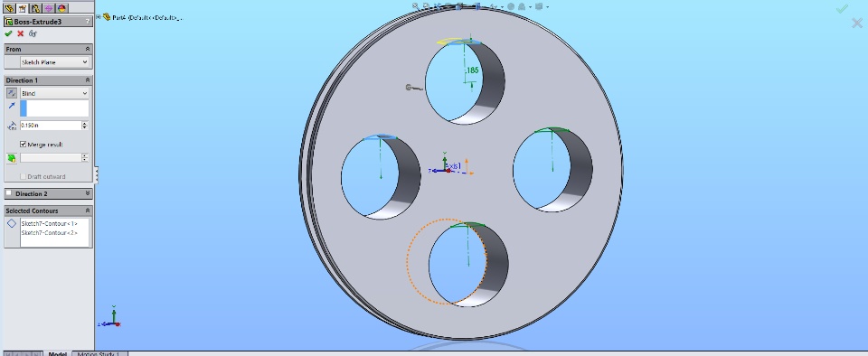This screenshot has width=868, height=356.
Task: Click the panel splitter handle on PropertyManager edge
Action: pyautogui.click(x=96, y=175)
